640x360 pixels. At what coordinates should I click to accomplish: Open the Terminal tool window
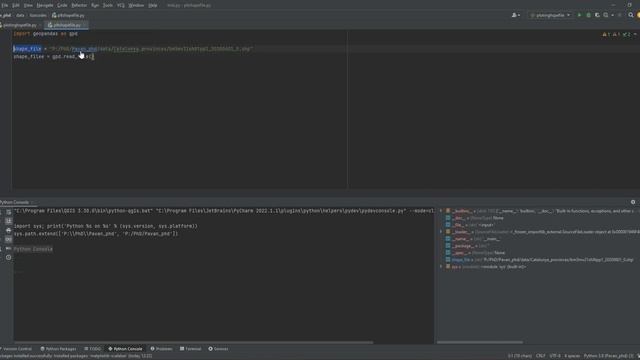pyautogui.click(x=191, y=349)
